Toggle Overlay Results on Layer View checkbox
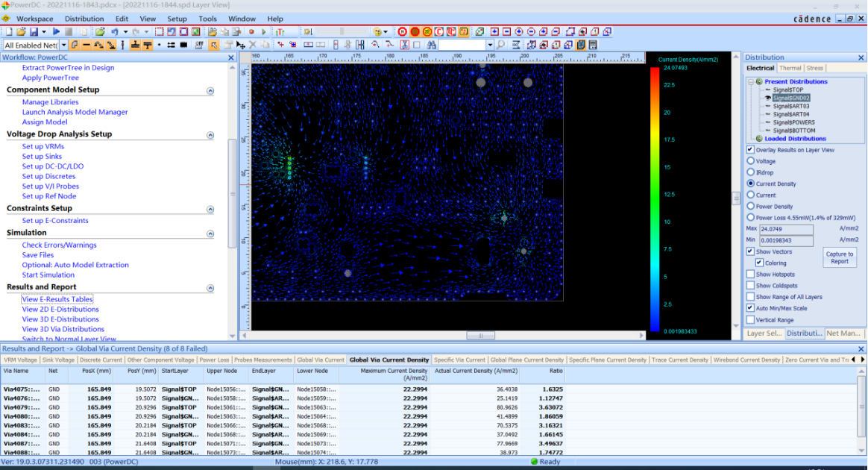The image size is (868, 470). (751, 149)
